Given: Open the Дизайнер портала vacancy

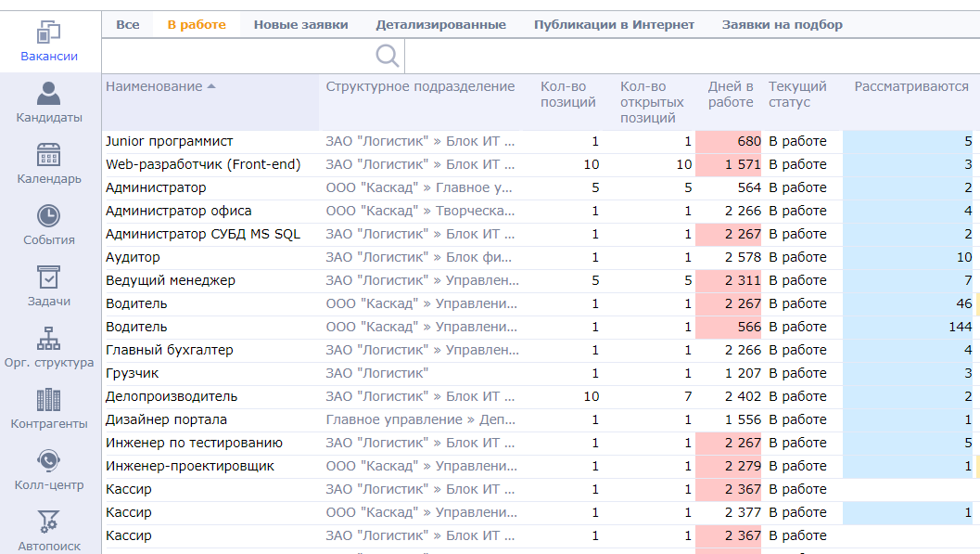Looking at the screenshot, I should [166, 419].
